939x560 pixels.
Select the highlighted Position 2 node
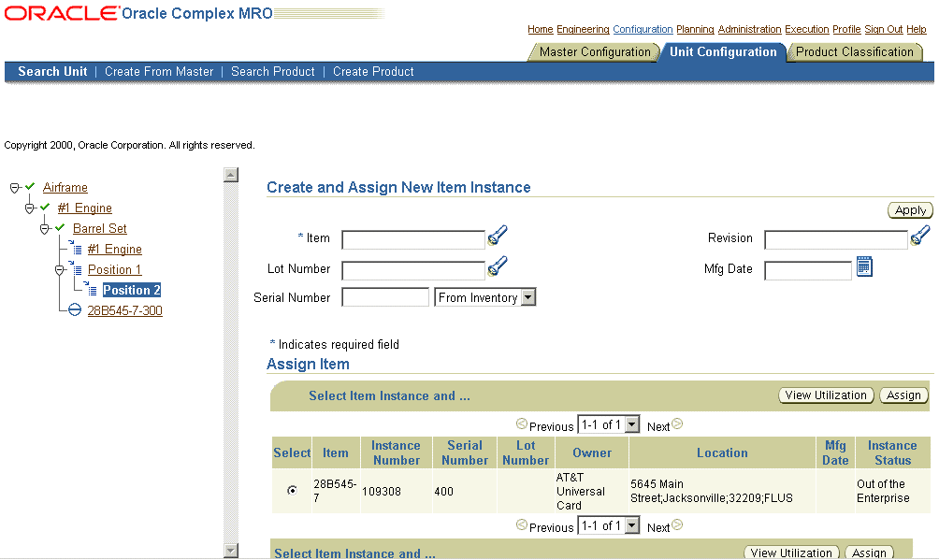tap(132, 290)
